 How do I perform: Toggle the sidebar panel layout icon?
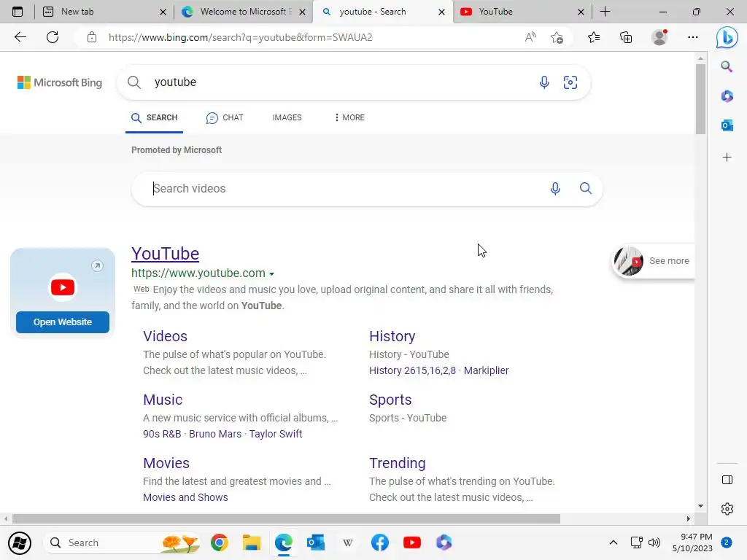coord(727,480)
